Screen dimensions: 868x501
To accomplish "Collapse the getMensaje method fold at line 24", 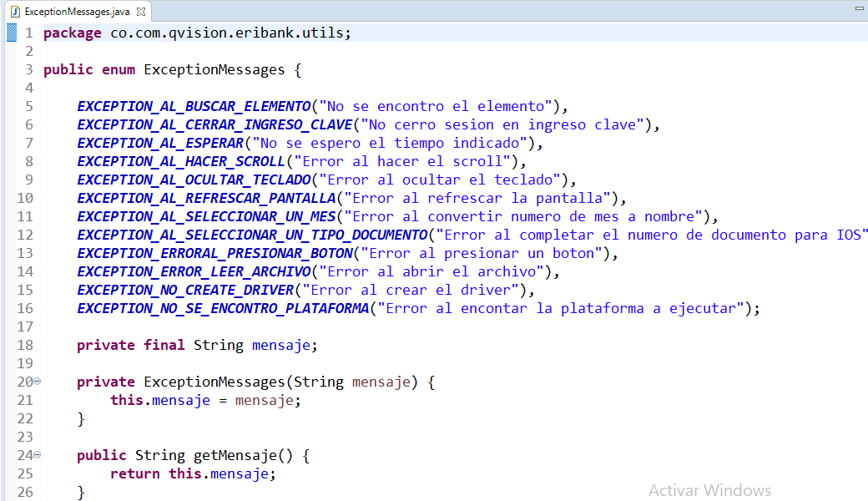I will tap(38, 455).
